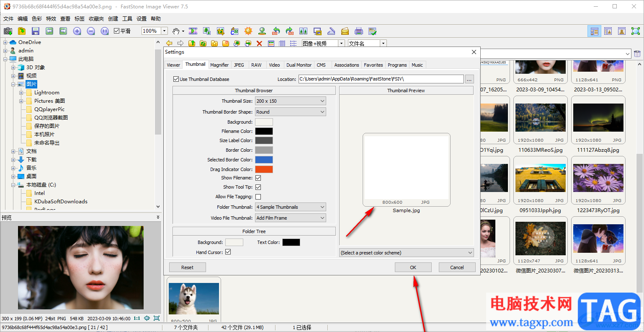Switch to the JPEG tab
This screenshot has width=644, height=332.
pyautogui.click(x=239, y=65)
